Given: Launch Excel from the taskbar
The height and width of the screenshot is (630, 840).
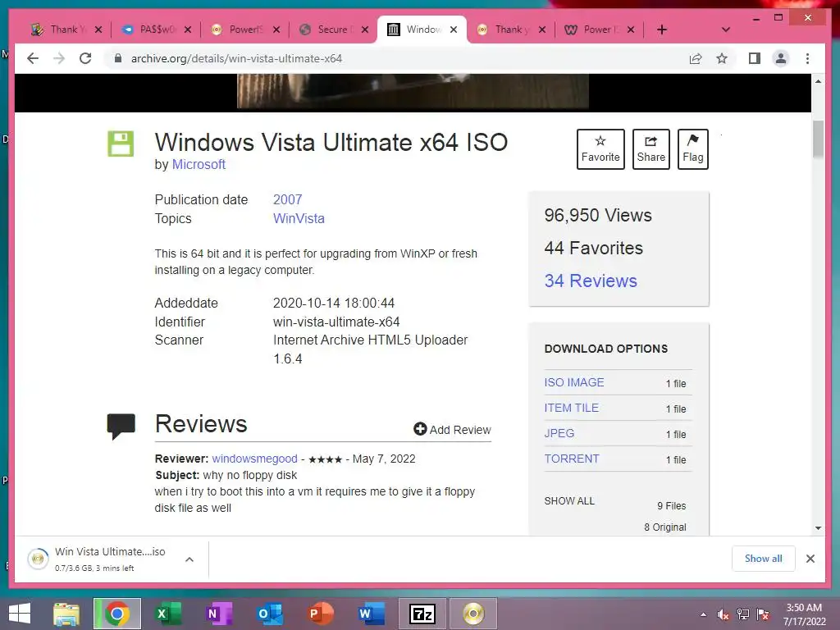Looking at the screenshot, I should 167,614.
